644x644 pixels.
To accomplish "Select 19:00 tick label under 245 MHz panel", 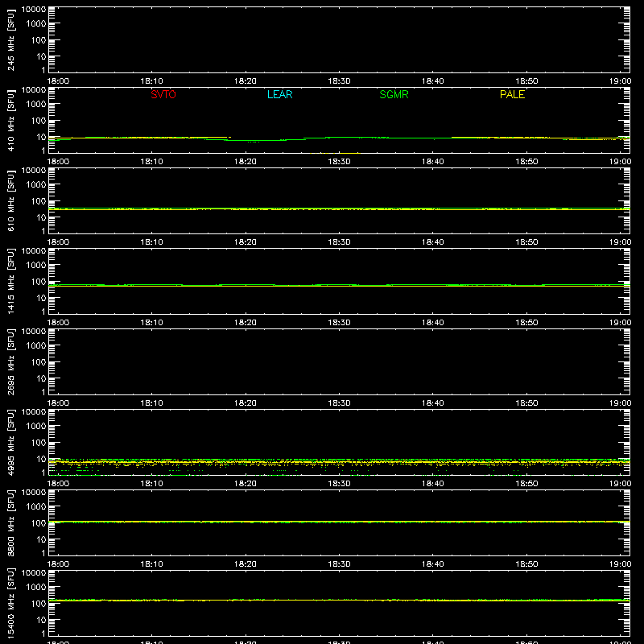I will [620, 81].
